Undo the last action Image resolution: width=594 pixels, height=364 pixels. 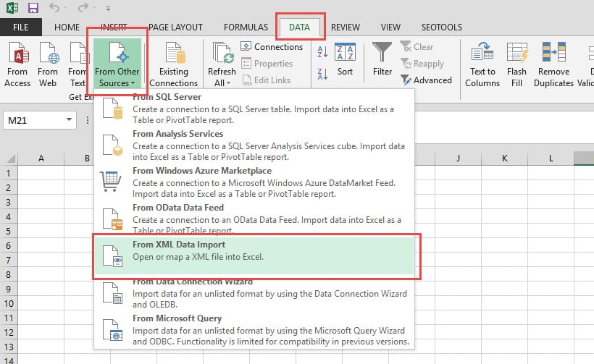coord(54,7)
